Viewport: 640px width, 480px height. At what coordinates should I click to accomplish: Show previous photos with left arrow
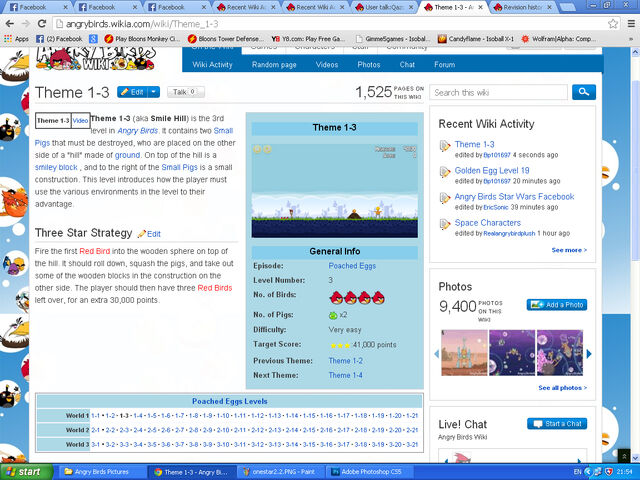tap(436, 353)
